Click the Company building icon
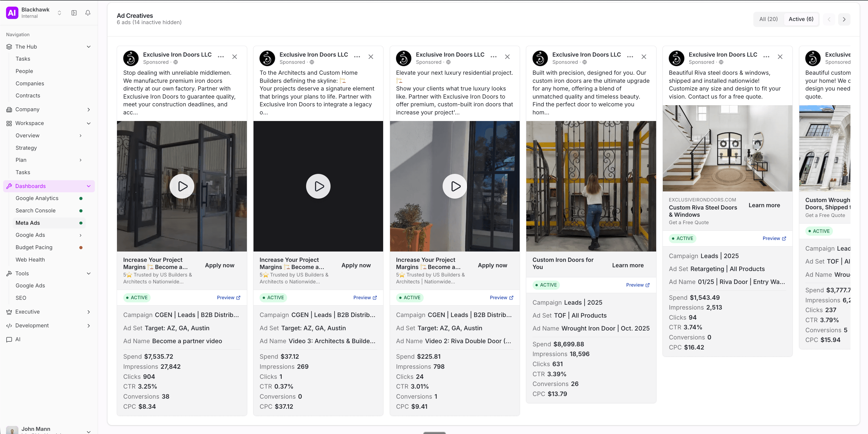This screenshot has height=434, width=868. click(9, 110)
